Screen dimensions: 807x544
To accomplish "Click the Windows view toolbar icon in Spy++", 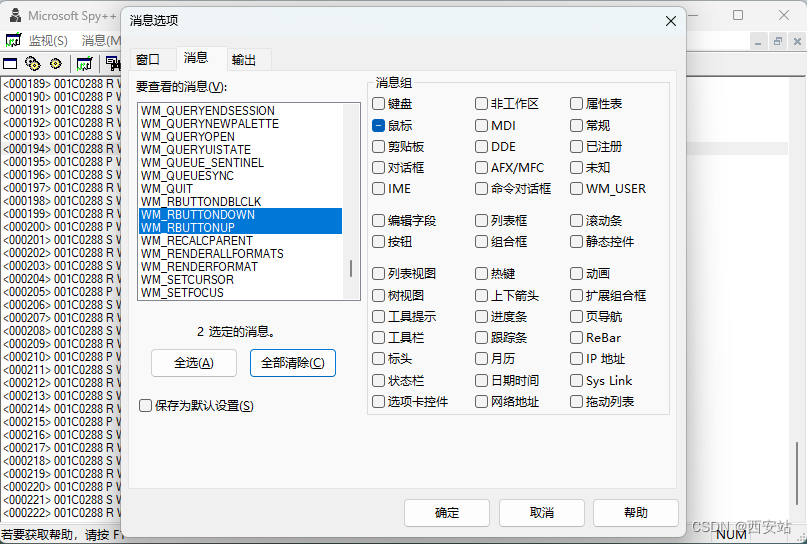I will coord(10,63).
